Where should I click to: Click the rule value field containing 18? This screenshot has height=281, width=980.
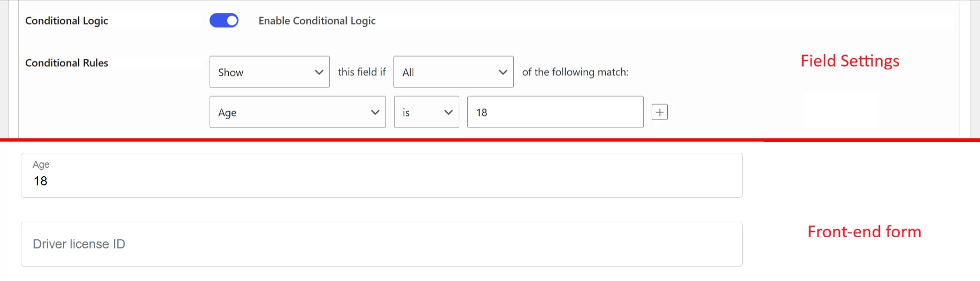click(x=555, y=112)
